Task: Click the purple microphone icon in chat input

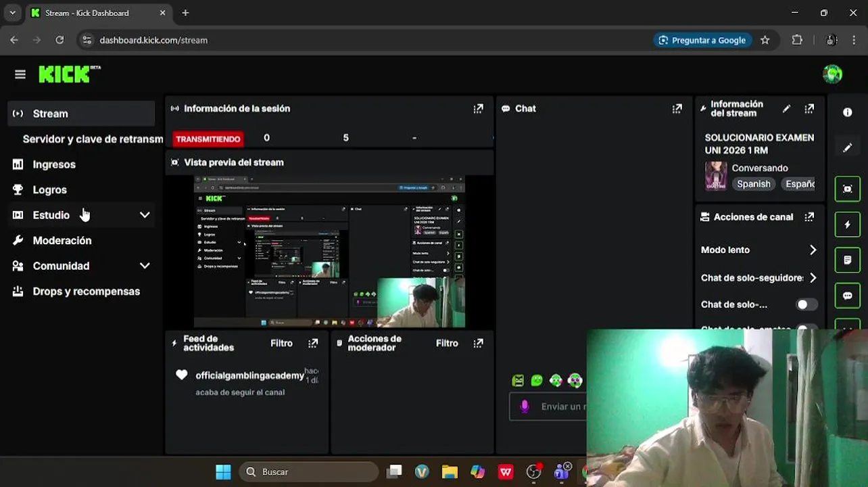Action: pos(524,407)
